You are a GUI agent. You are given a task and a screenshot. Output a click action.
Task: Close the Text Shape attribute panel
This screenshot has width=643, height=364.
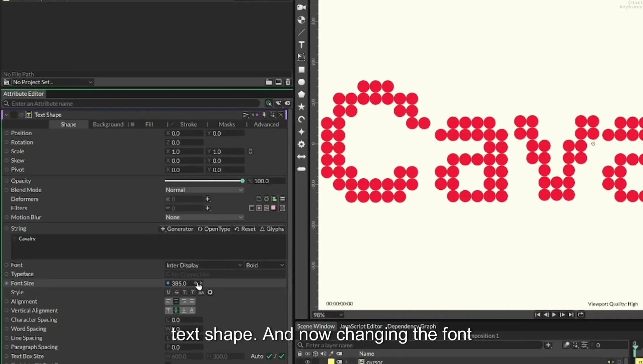point(281,115)
